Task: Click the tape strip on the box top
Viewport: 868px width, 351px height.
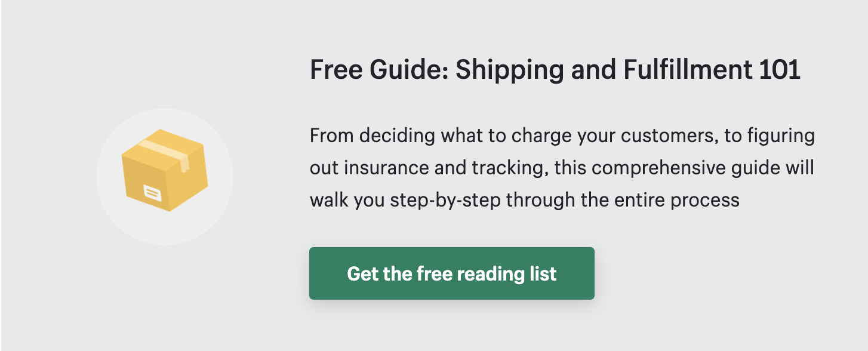Action: point(167,151)
